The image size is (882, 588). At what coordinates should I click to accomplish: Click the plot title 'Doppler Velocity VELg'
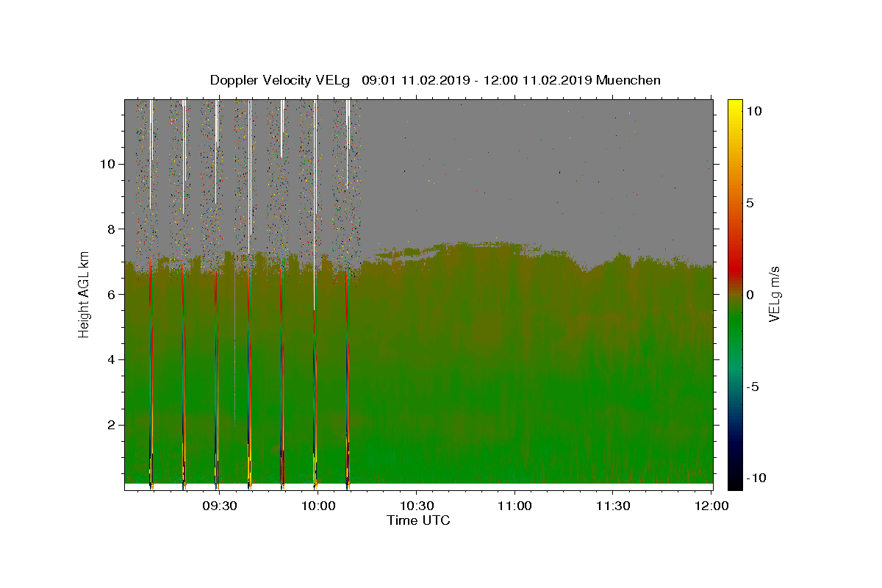(x=280, y=80)
